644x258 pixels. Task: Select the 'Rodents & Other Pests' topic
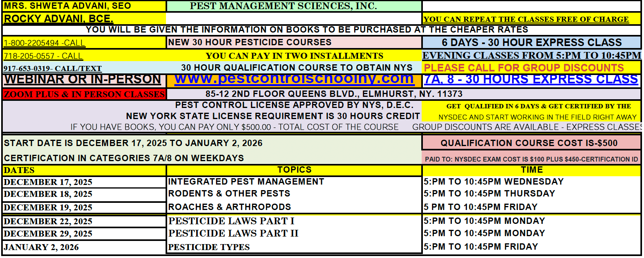229,194
